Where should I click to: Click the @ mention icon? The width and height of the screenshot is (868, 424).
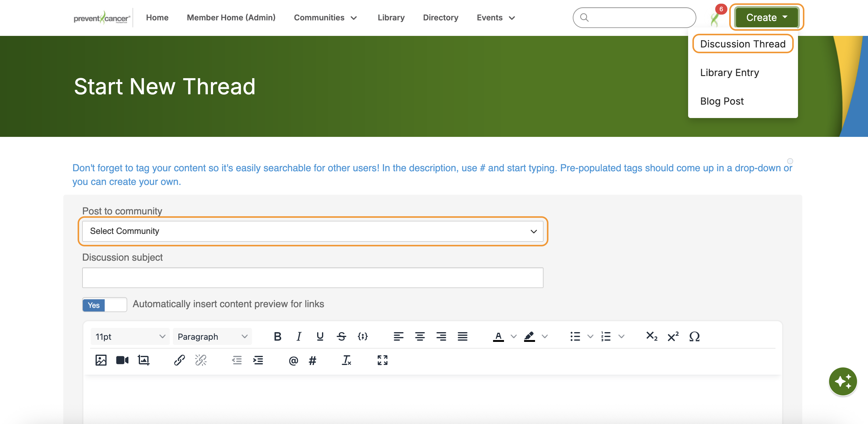point(293,361)
